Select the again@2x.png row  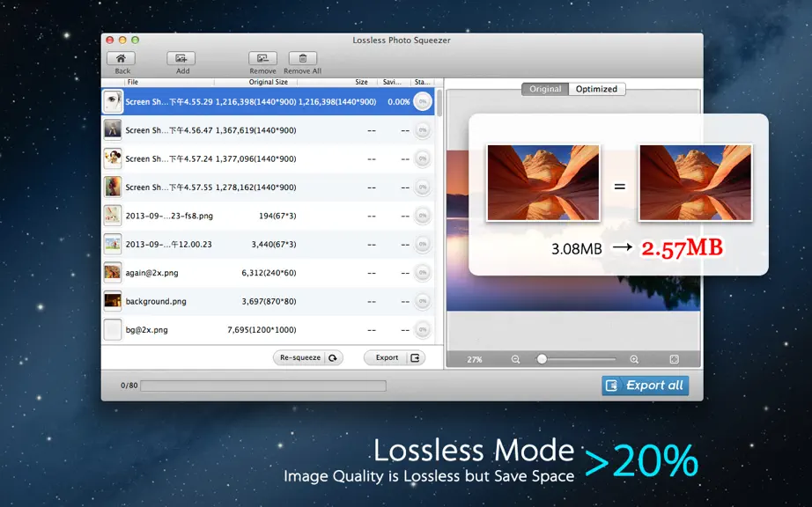click(x=269, y=273)
